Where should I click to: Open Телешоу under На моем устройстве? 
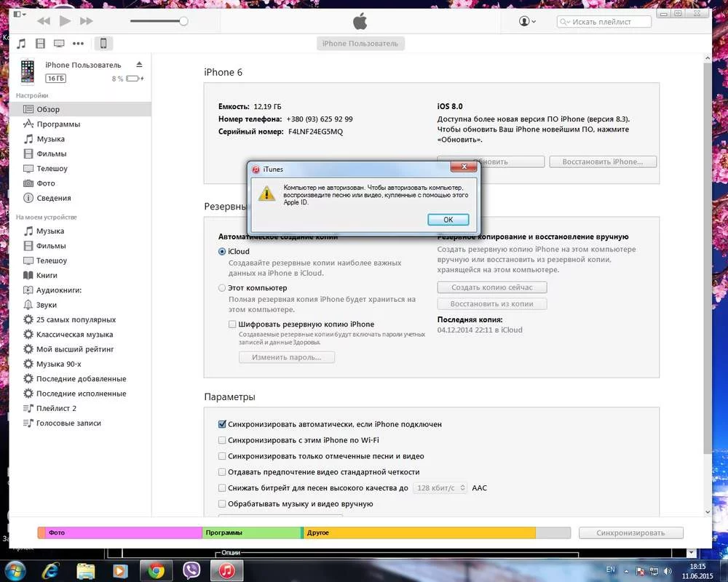80,261
